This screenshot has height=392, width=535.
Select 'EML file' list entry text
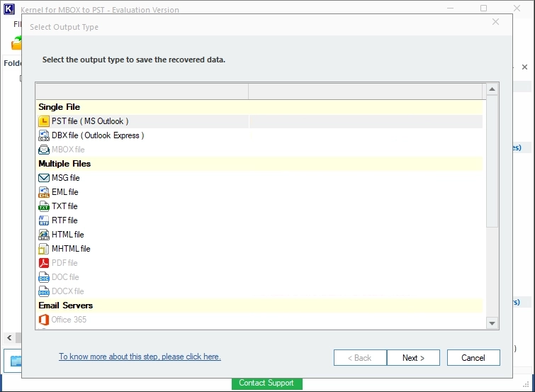[x=64, y=192]
